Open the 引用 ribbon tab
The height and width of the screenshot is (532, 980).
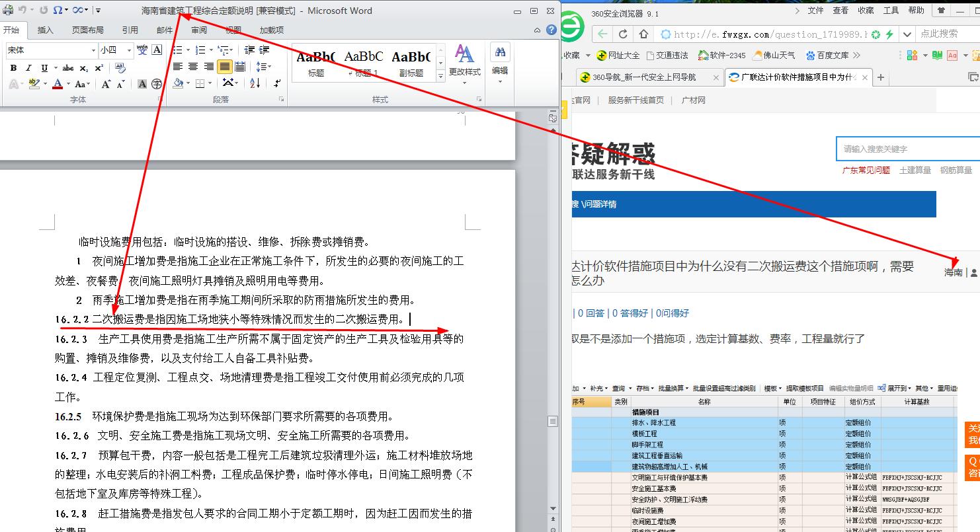click(x=130, y=30)
